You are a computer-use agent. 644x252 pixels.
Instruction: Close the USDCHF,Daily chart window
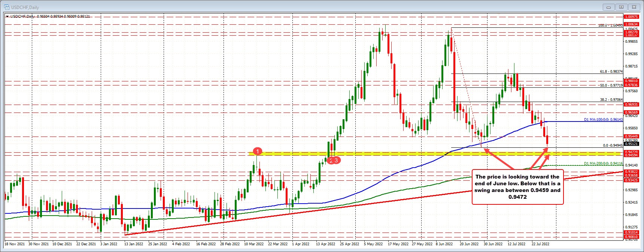[x=634, y=7]
